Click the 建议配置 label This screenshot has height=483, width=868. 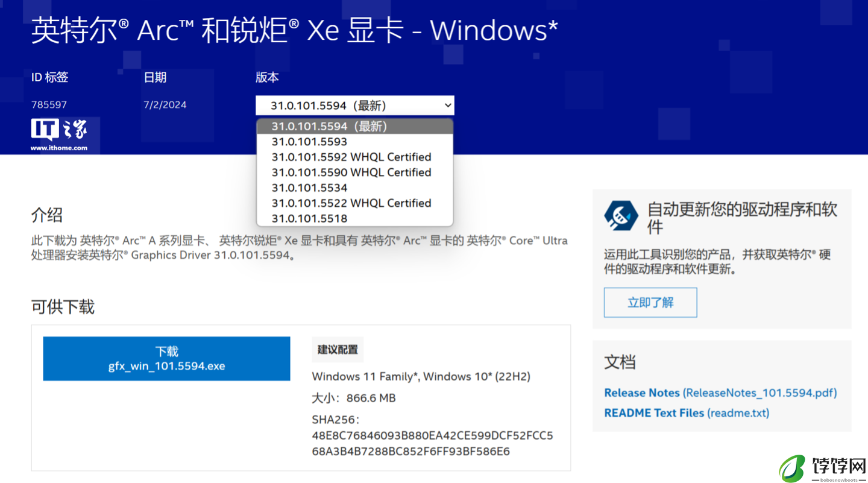pos(338,350)
